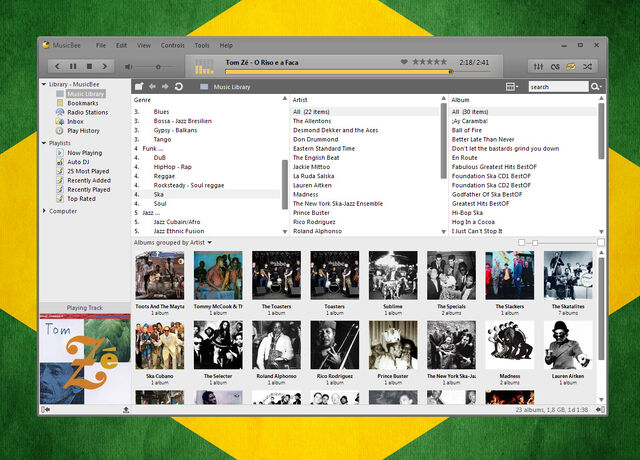Collapse the Library - MusicBee tree node
Screen dimensions: 640x460
click(x=44, y=84)
